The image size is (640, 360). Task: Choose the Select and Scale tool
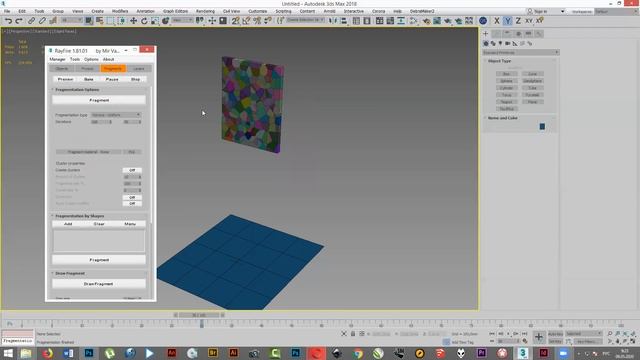coord(155,21)
